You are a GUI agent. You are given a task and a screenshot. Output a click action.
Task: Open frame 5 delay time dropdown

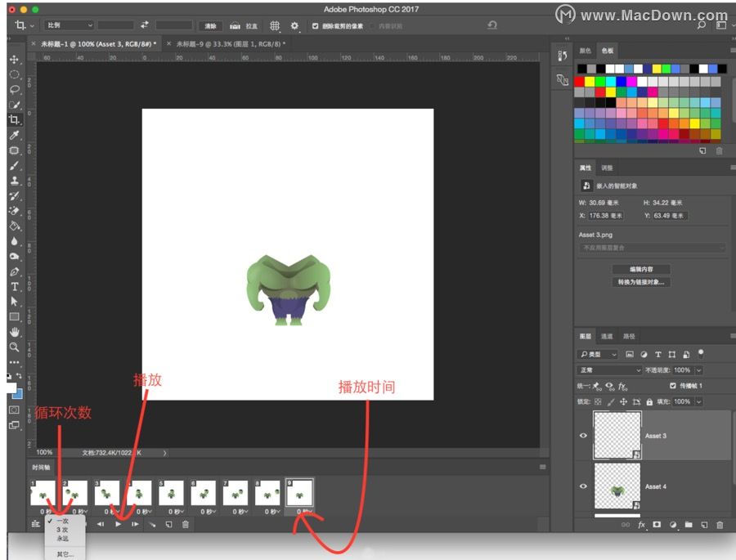coord(176,511)
